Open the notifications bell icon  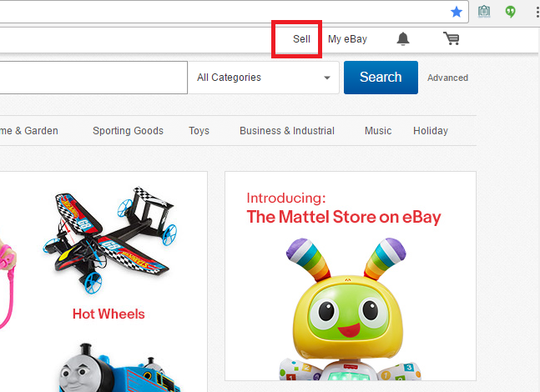coord(403,39)
